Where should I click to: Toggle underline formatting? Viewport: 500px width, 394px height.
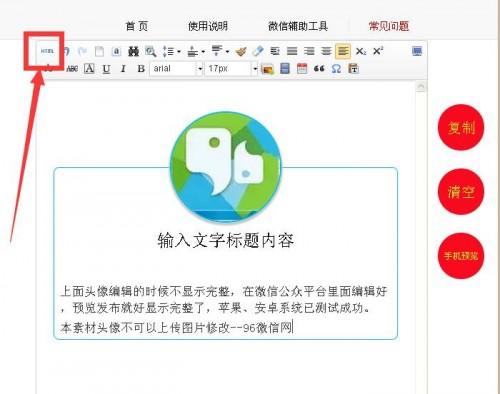tap(106, 69)
